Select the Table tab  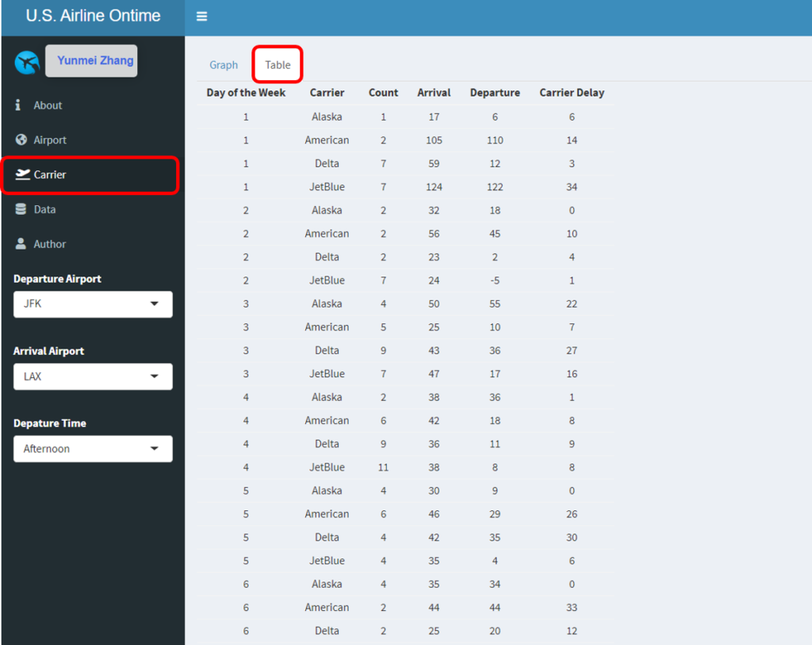pyautogui.click(x=277, y=64)
